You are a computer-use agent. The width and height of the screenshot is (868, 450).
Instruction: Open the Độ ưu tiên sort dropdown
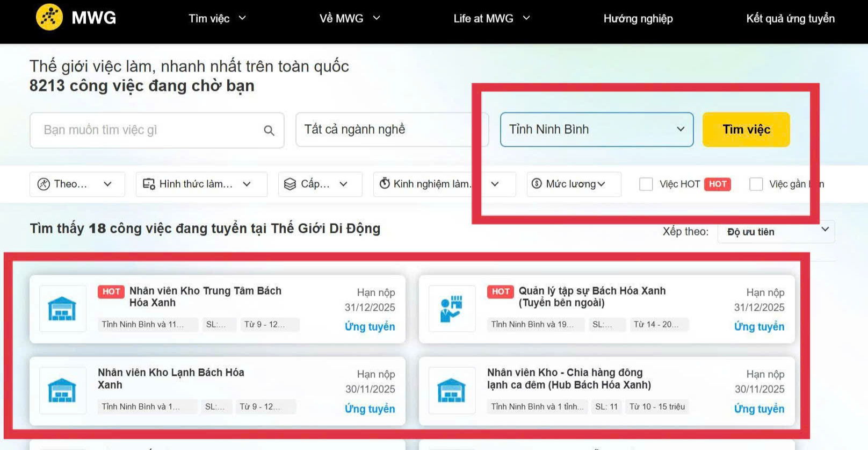[x=776, y=232]
